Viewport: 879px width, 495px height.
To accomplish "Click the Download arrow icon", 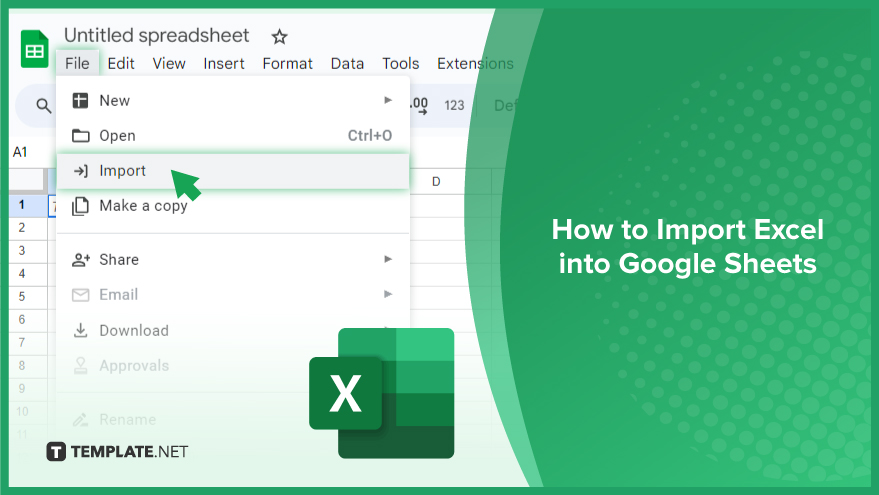I will (81, 330).
